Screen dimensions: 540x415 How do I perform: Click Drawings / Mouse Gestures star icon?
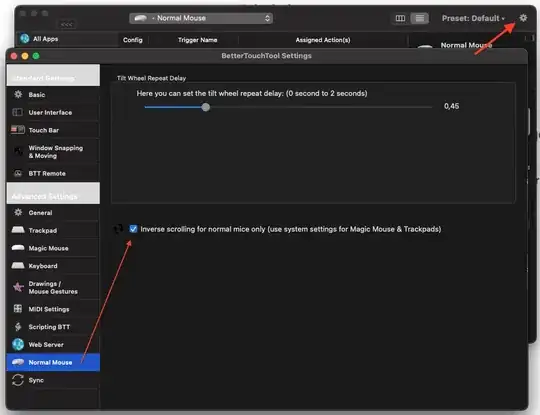[x=18, y=287]
